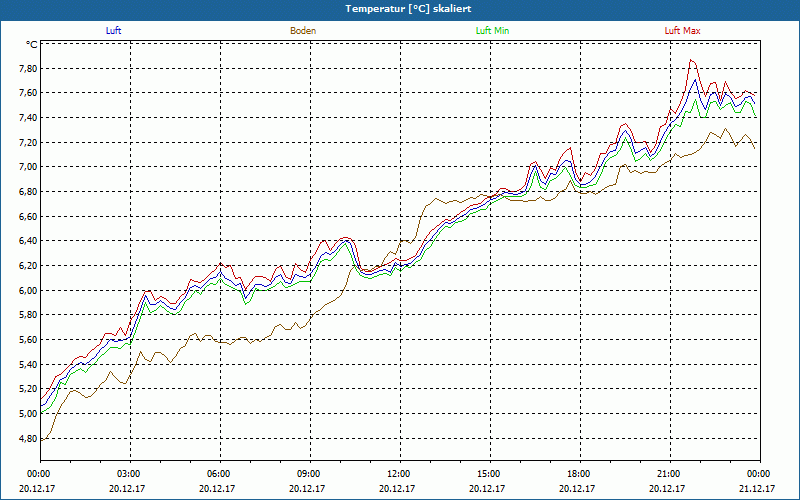Click the 15:00 time axis label
Image resolution: width=800 pixels, height=500 pixels.
click(x=490, y=474)
